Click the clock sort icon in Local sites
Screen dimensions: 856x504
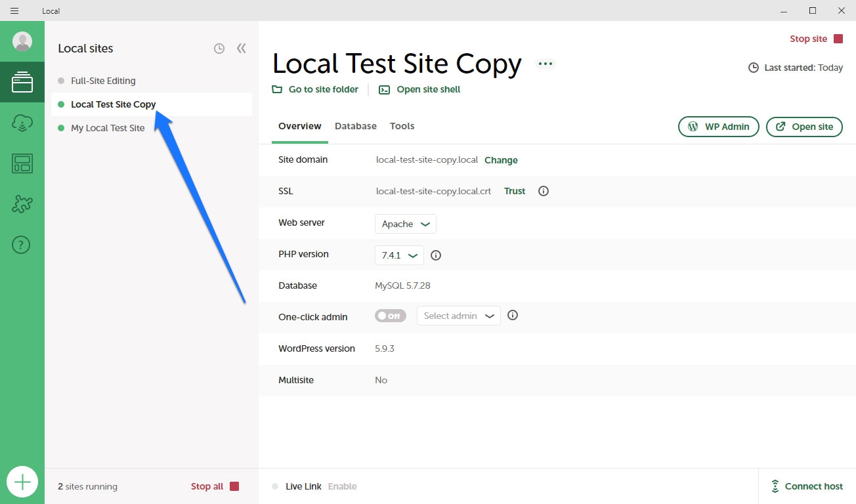219,49
